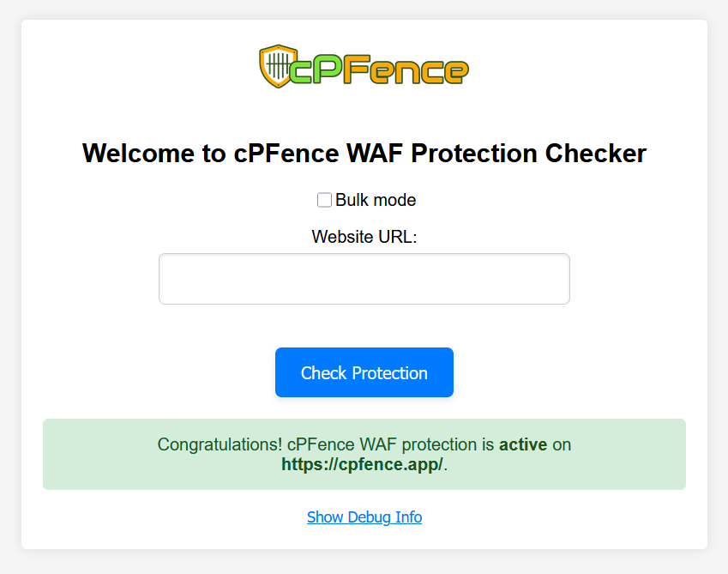Open the Show Debug Info link

[x=364, y=517]
